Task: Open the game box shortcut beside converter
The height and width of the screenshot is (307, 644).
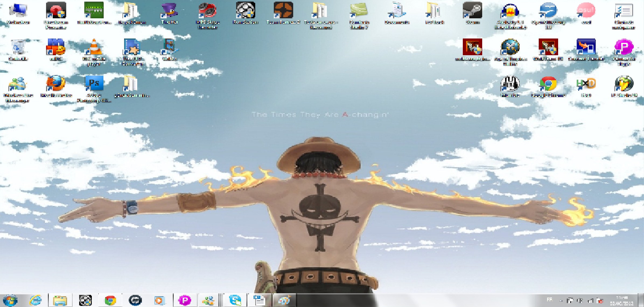Action: pyautogui.click(x=169, y=50)
